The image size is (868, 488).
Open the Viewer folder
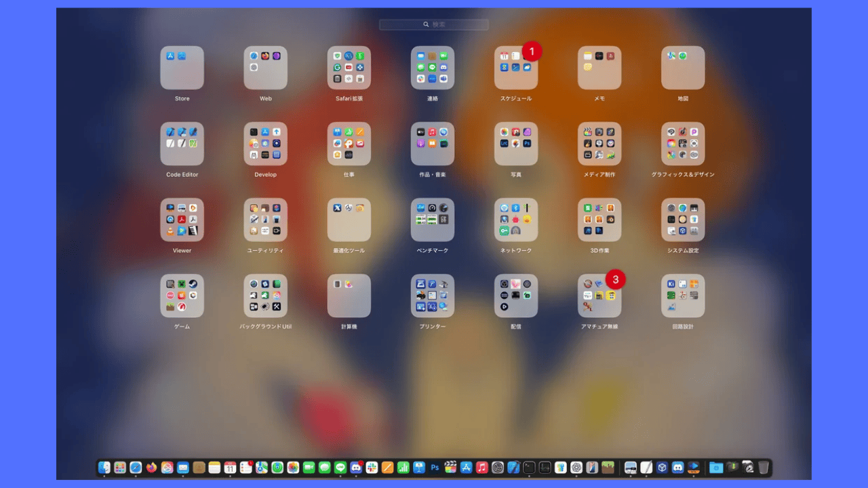182,220
